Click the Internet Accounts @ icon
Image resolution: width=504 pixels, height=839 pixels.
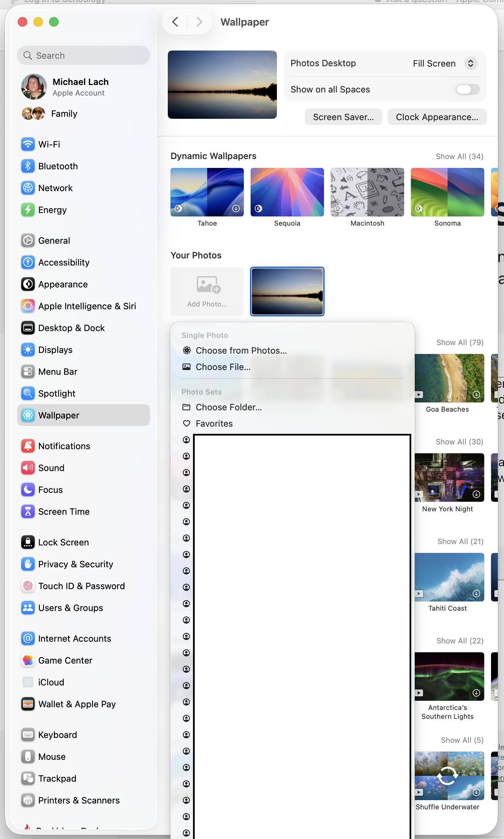(x=28, y=639)
